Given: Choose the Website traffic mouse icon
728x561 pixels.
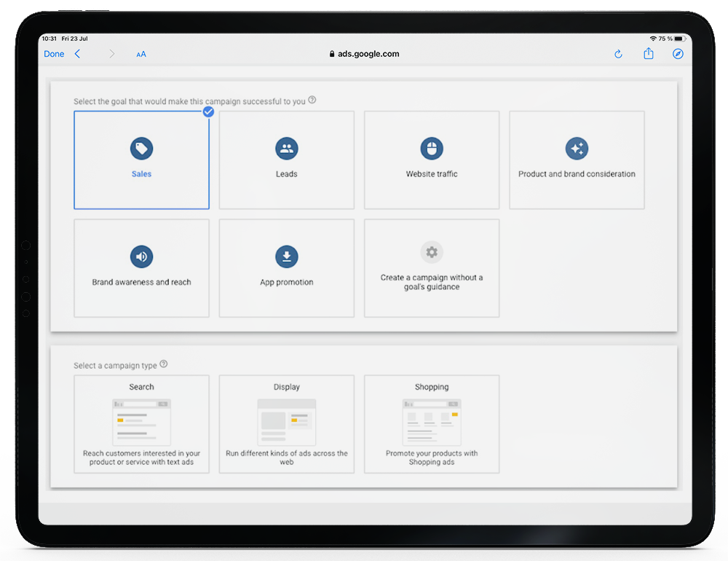Looking at the screenshot, I should [432, 149].
